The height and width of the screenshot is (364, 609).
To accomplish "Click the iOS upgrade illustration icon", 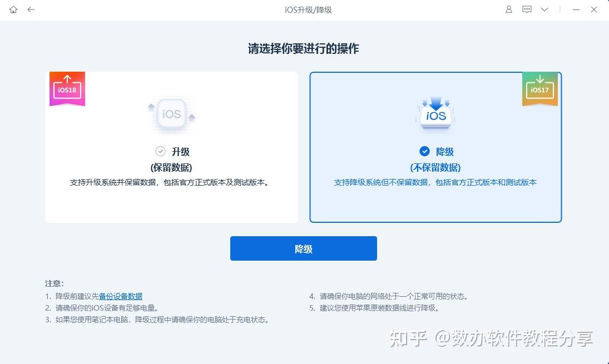I will (x=172, y=114).
